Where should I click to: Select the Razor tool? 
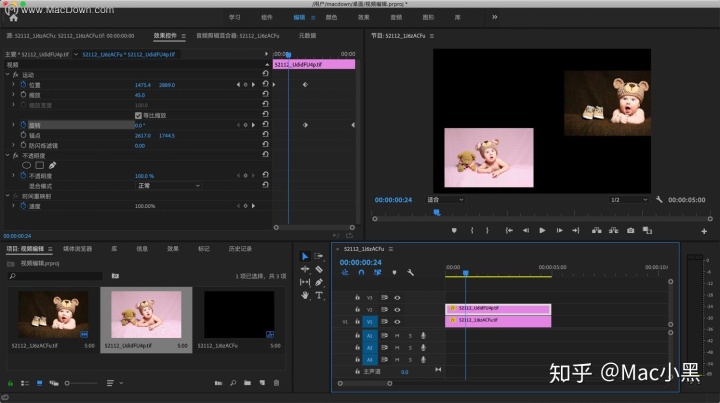tap(319, 269)
